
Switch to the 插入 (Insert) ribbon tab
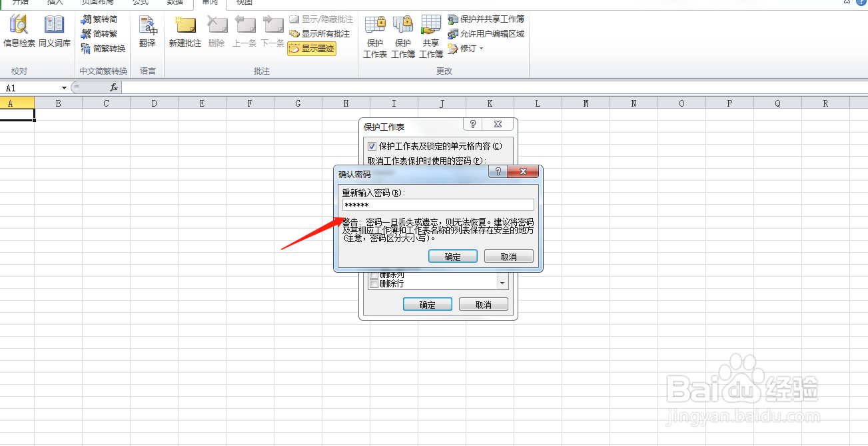point(55,3)
